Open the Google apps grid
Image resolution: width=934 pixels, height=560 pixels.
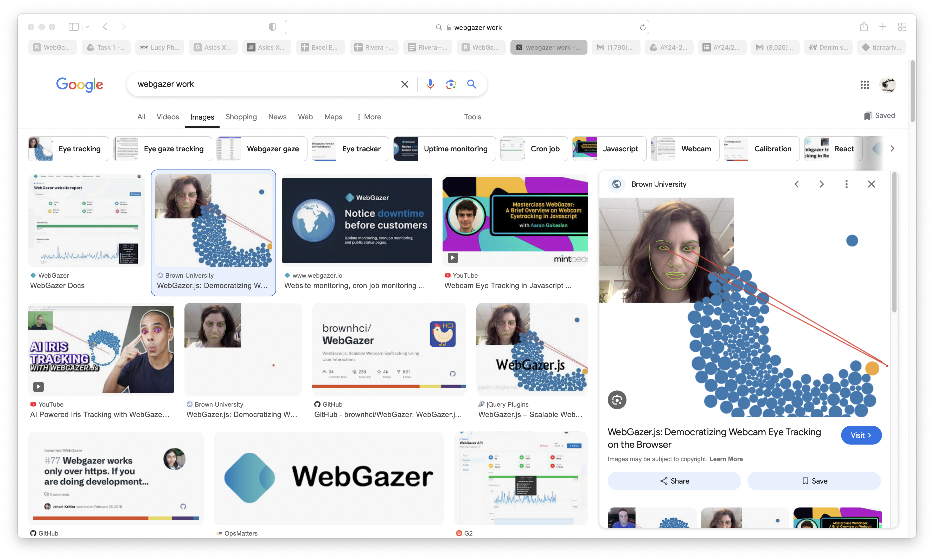click(865, 84)
